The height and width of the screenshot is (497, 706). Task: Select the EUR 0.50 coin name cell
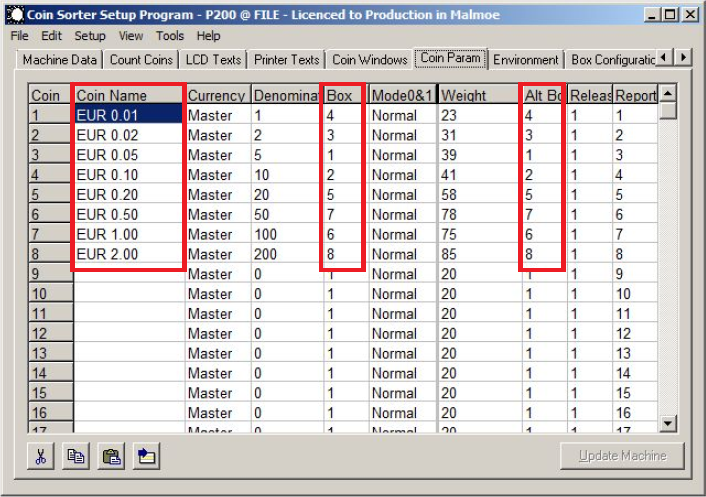click(128, 214)
